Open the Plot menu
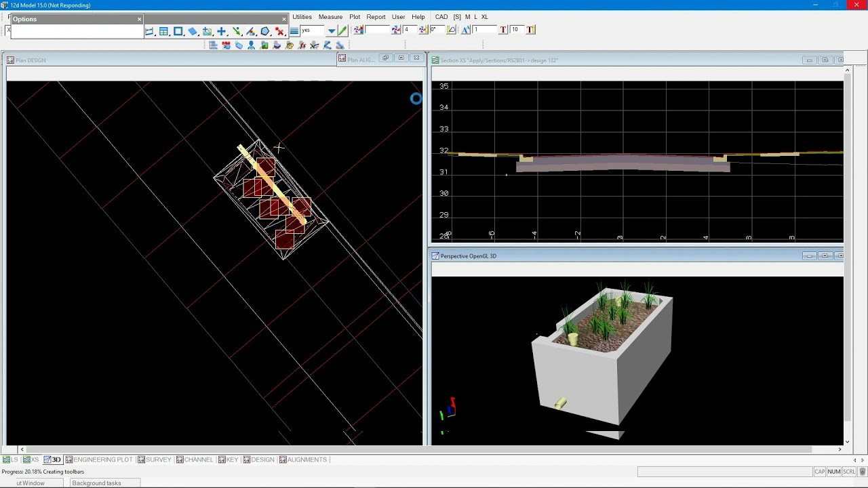 pos(355,17)
